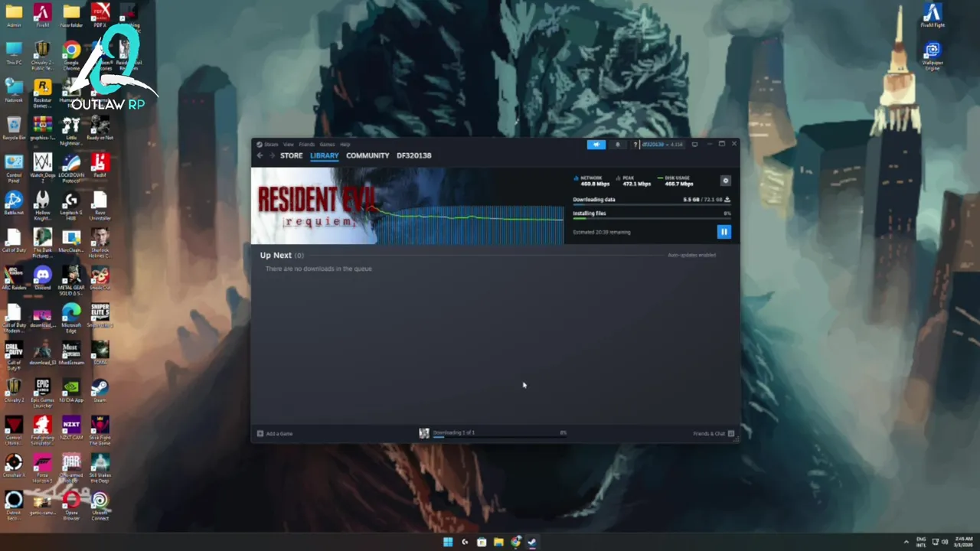
Task: Click 'There are no downloads in the queue'
Action: [x=318, y=269]
